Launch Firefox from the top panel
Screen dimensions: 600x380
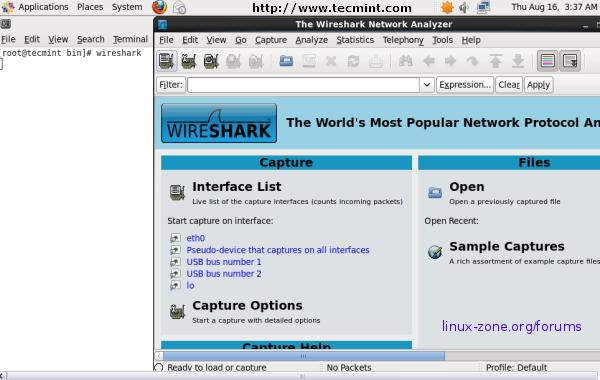tap(159, 7)
